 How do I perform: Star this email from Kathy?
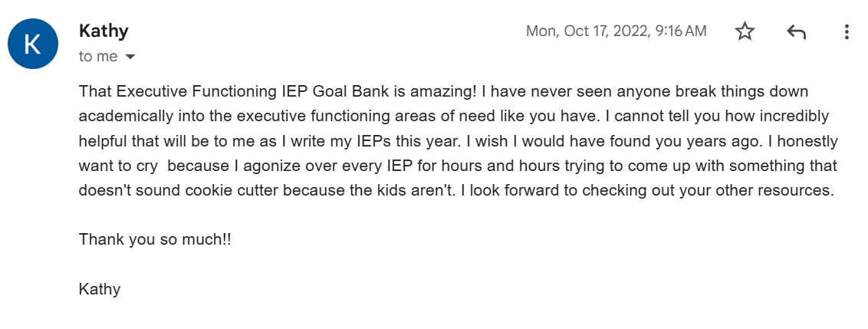pyautogui.click(x=745, y=31)
